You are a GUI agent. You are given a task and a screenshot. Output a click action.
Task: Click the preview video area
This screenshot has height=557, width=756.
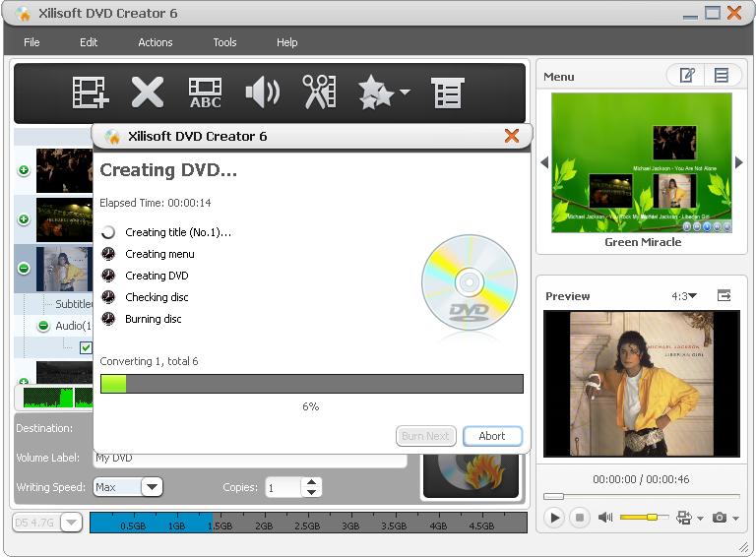tap(642, 384)
